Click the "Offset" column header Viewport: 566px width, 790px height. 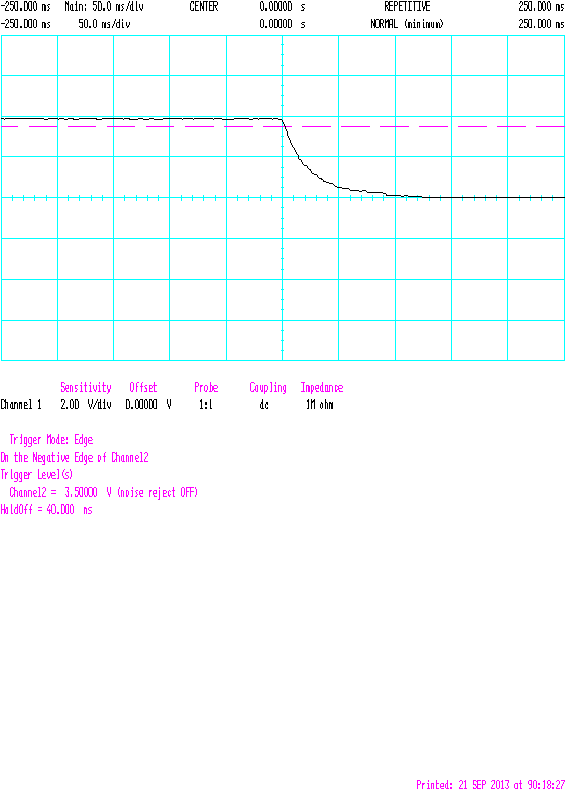click(143, 387)
